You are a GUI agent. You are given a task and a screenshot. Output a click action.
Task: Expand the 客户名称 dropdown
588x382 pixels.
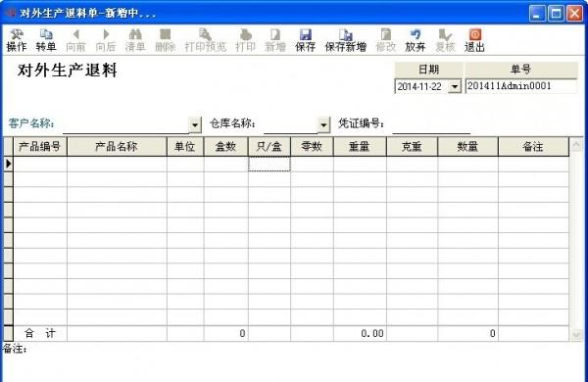195,124
